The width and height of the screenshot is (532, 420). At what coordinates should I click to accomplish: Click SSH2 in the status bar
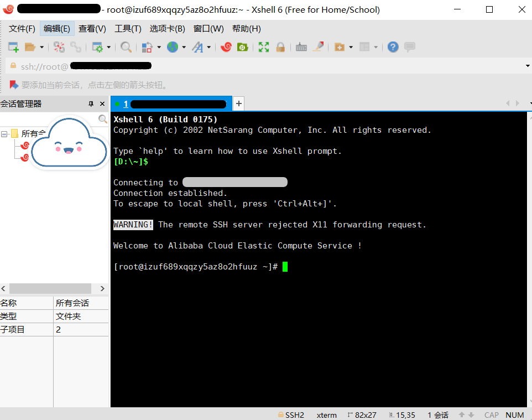click(x=291, y=415)
